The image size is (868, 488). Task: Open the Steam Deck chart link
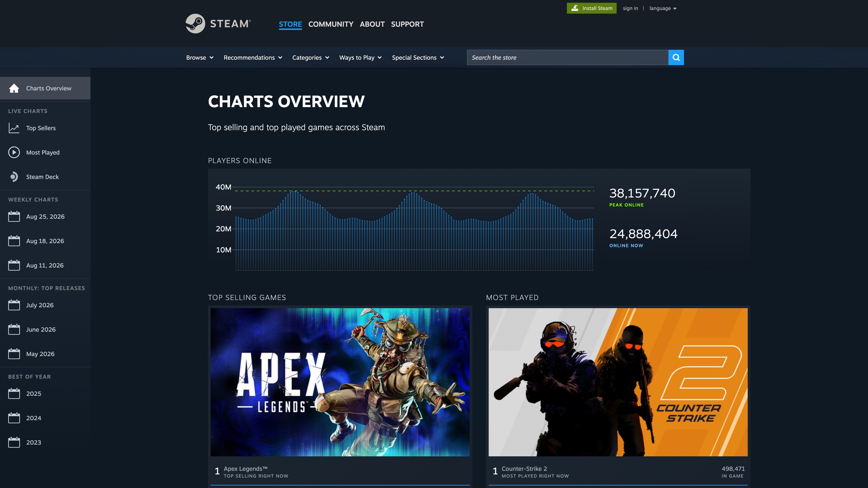tap(45, 177)
